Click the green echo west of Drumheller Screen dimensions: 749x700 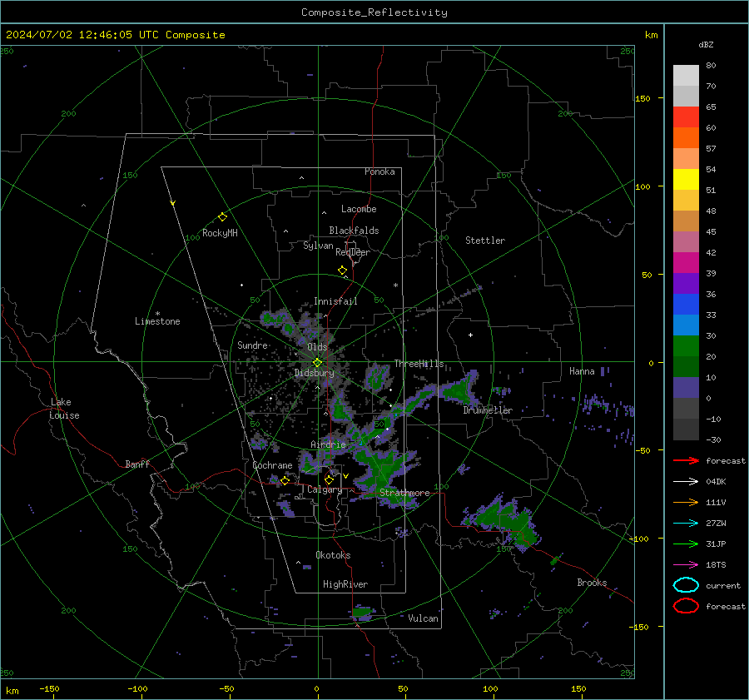pyautogui.click(x=458, y=390)
